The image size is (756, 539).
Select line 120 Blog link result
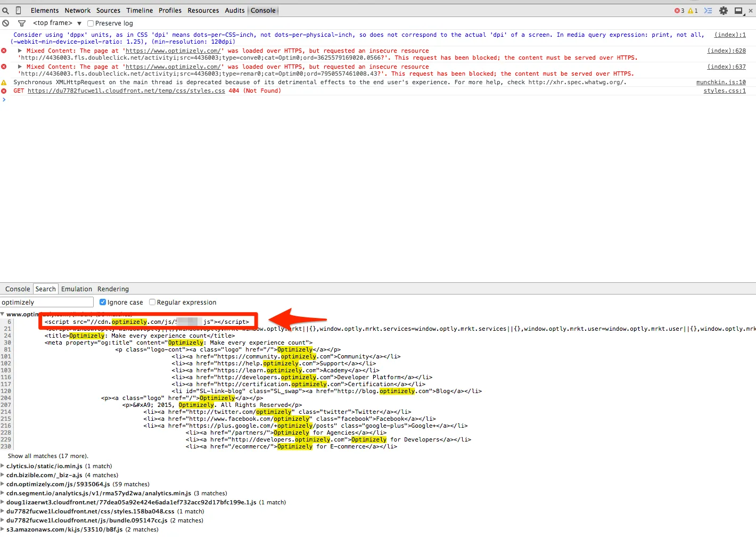[326, 391]
